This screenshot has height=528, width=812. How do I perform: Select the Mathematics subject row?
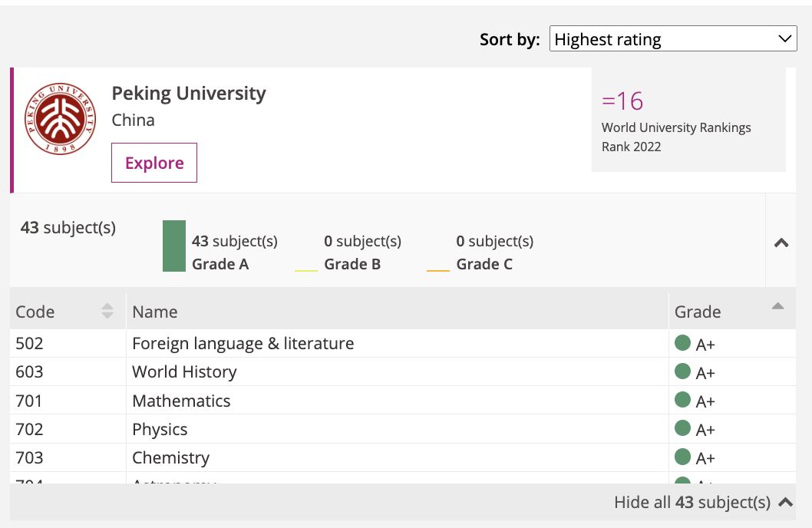(402, 401)
